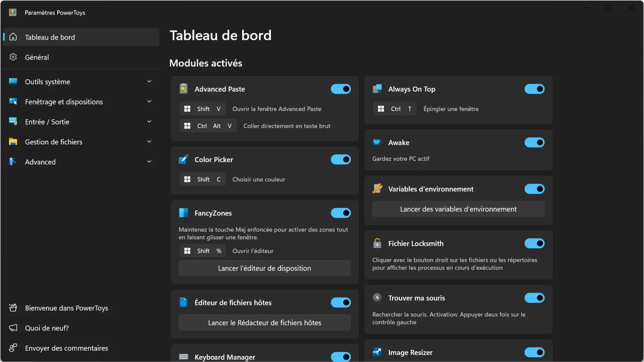This screenshot has width=644, height=362.
Task: Click the Tableau de bord home icon
Action: (13, 37)
